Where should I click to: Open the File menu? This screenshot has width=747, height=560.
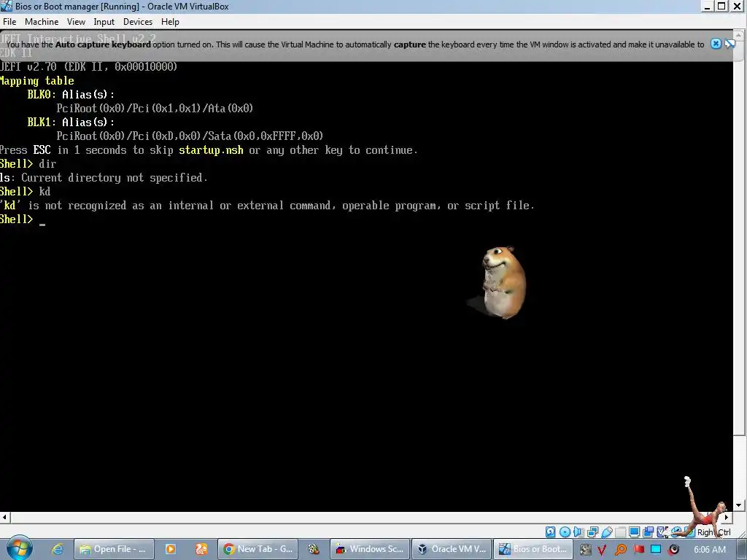[x=9, y=22]
